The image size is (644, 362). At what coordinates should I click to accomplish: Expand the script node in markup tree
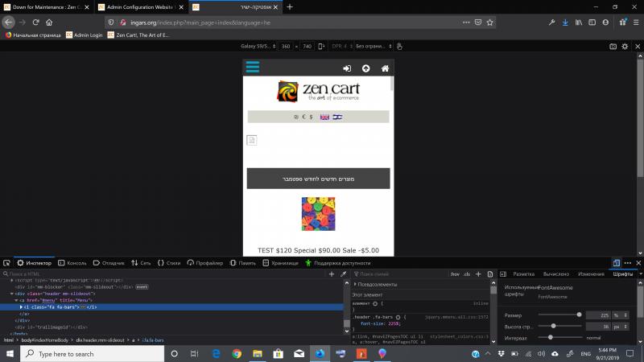pos(11,280)
